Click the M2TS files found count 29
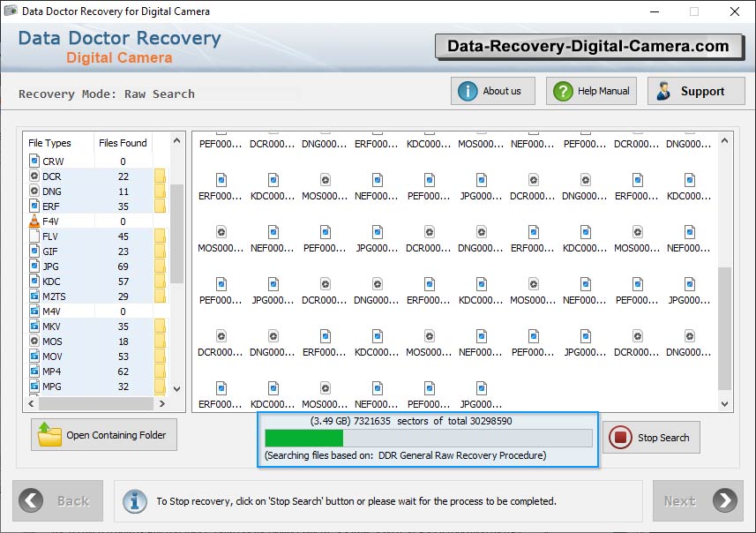 click(x=124, y=297)
